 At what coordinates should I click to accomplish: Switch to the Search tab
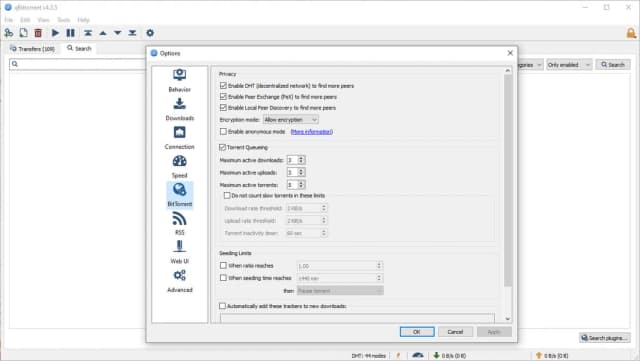click(x=79, y=48)
